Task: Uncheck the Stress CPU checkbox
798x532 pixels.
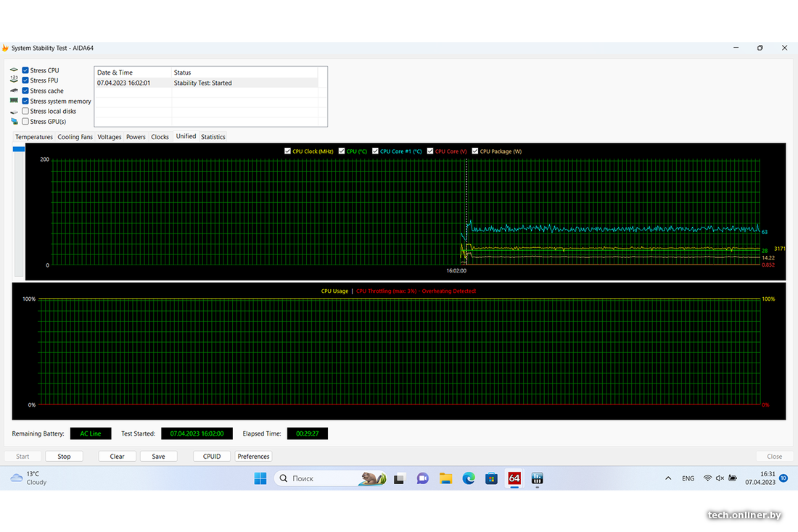Action: (25, 70)
